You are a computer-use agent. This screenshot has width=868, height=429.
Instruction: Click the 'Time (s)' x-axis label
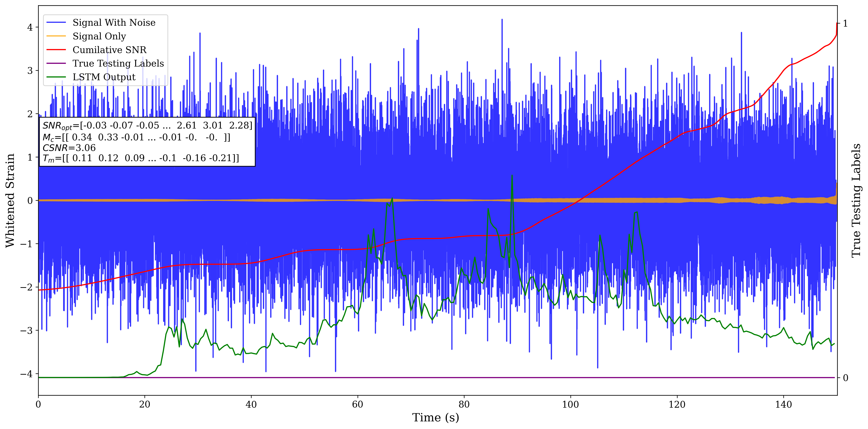435,418
